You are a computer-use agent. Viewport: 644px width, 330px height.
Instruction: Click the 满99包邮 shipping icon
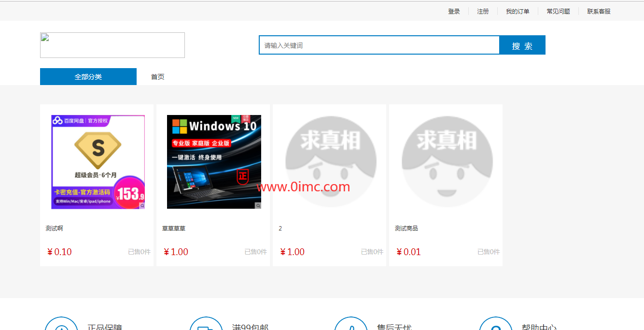[206, 324]
